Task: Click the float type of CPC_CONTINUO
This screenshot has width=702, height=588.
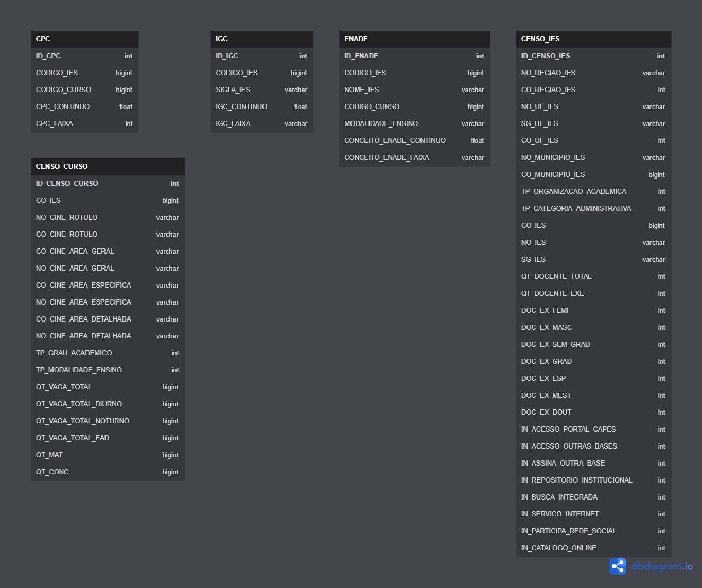Action: (x=126, y=107)
